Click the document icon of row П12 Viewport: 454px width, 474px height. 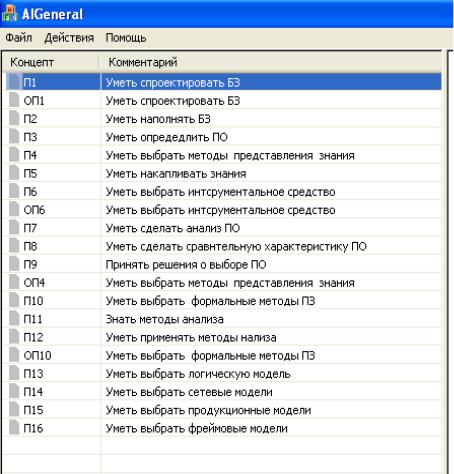point(14,337)
